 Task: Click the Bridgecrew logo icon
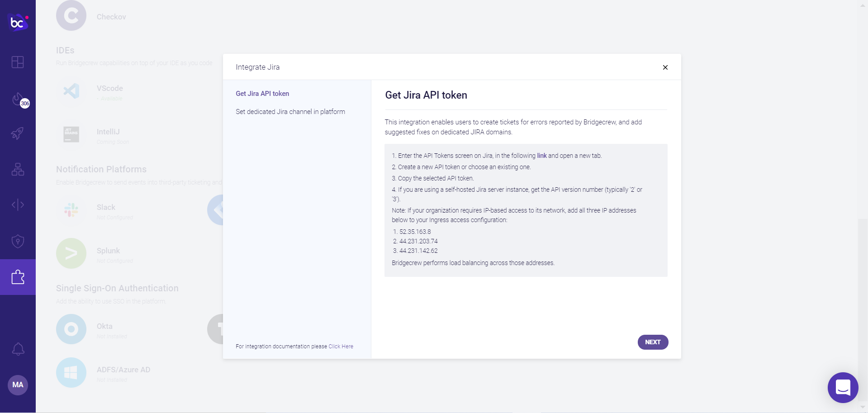[19, 22]
